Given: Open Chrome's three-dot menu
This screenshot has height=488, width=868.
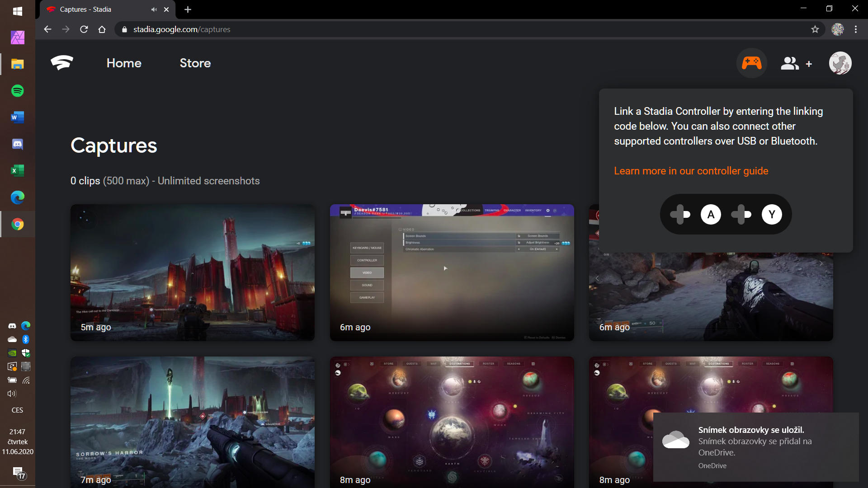Looking at the screenshot, I should point(855,29).
